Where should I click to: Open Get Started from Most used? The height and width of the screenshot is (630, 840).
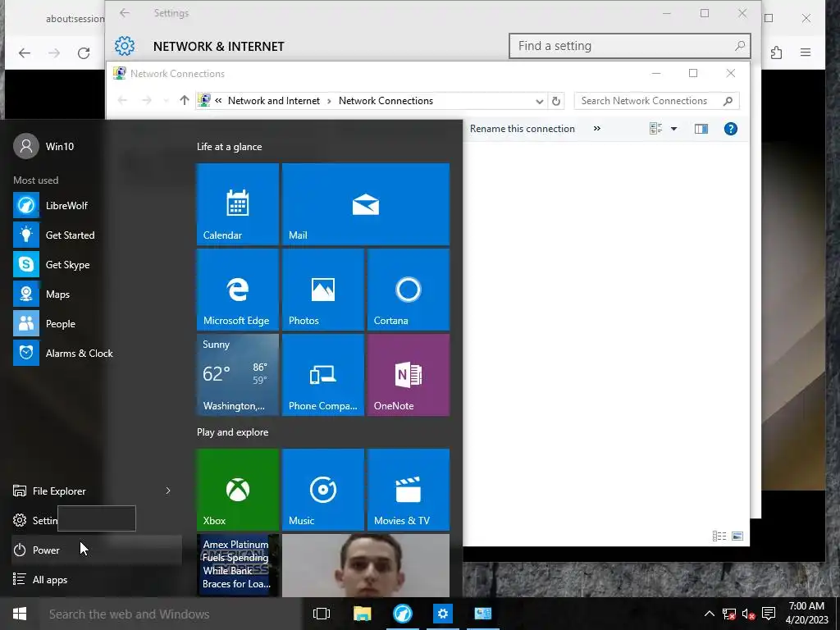97,235
